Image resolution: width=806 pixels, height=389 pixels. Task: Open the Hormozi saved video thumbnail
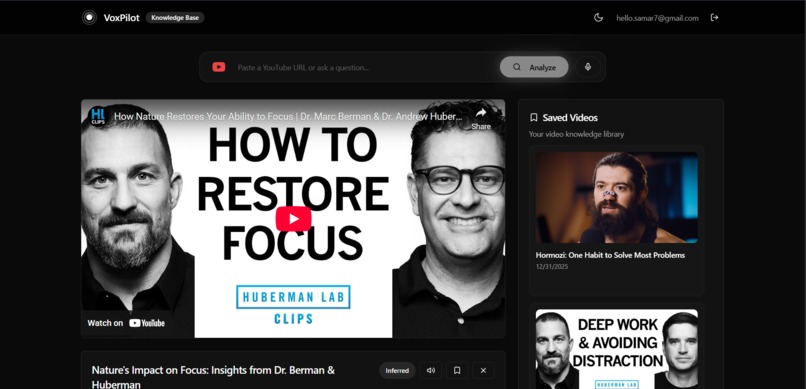pos(616,197)
